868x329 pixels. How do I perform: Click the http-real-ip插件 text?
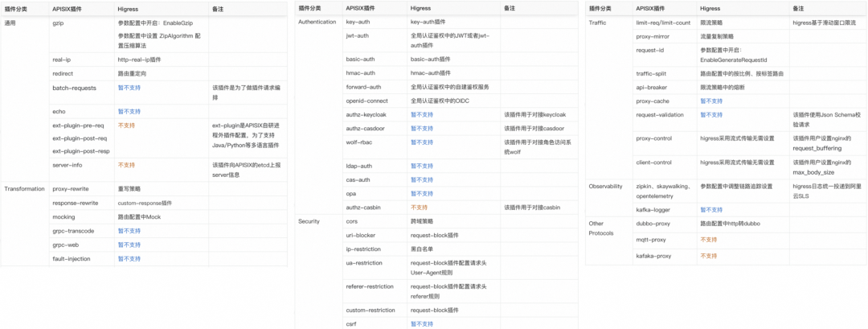[x=139, y=60]
